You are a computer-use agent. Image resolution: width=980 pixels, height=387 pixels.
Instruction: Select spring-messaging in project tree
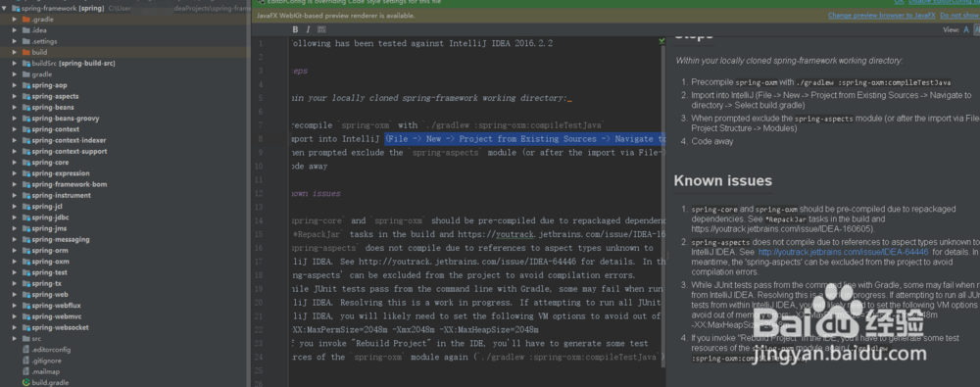(61, 239)
